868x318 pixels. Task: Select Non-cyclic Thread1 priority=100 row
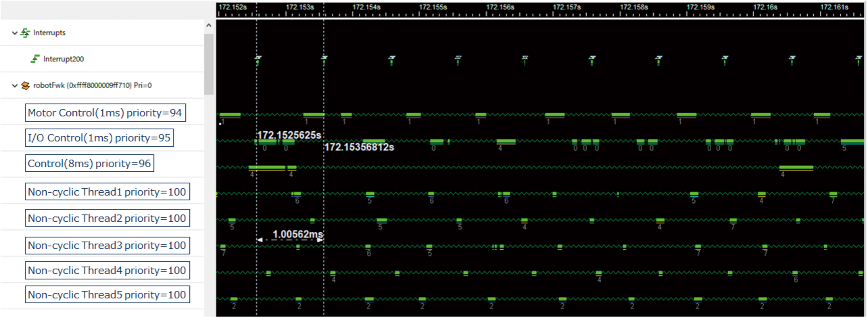click(107, 192)
